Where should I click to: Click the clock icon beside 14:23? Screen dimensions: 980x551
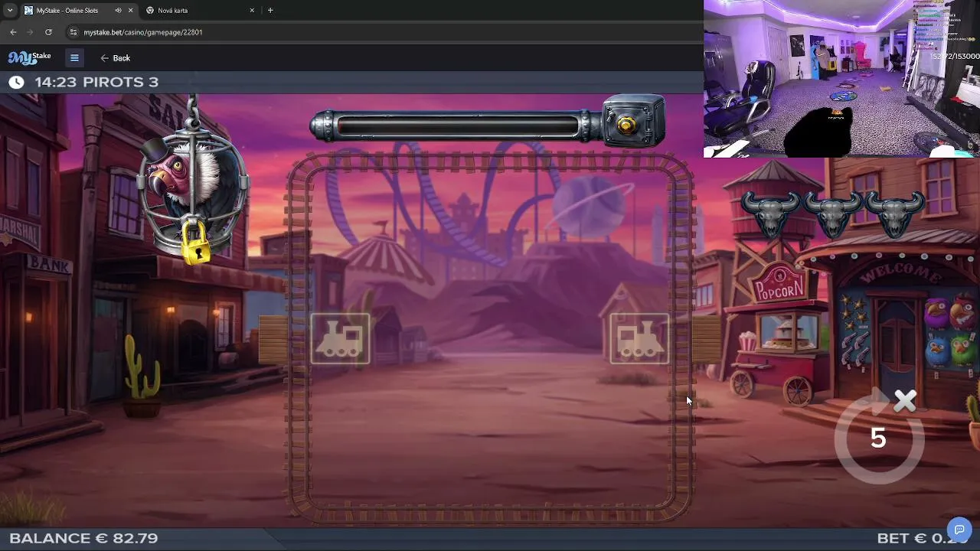pos(16,82)
